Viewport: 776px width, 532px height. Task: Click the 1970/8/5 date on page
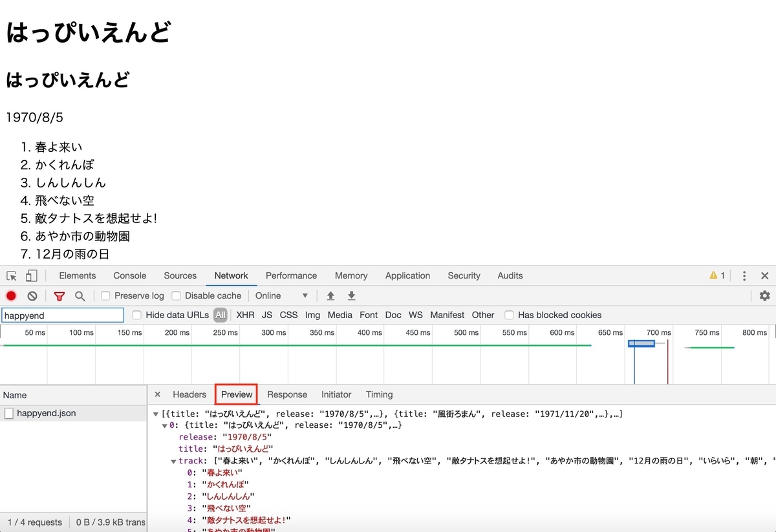(x=34, y=118)
